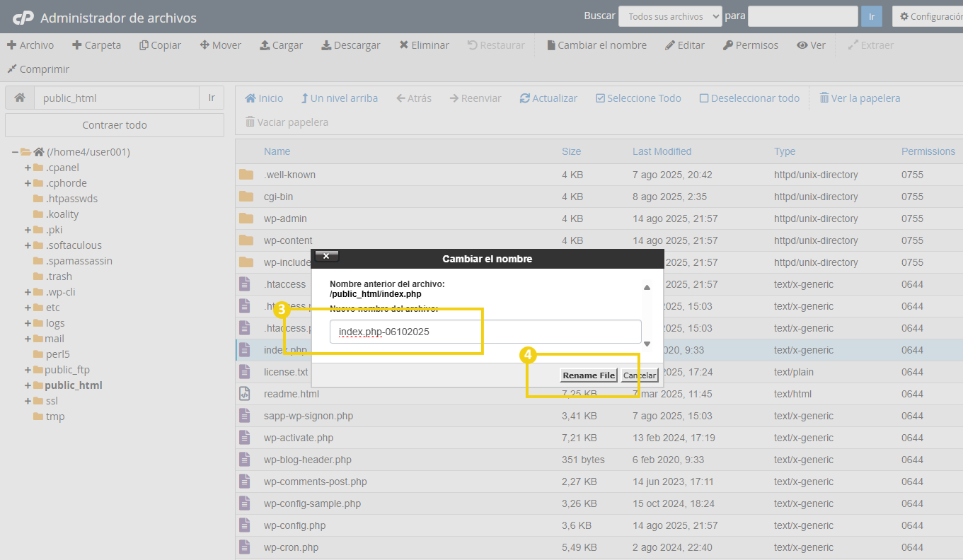
Task: Toggle Ver la papelera trash view
Action: [x=859, y=98]
